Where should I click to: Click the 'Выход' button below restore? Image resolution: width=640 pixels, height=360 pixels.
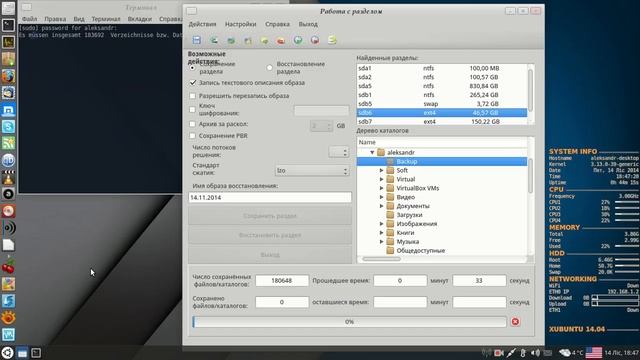point(270,255)
